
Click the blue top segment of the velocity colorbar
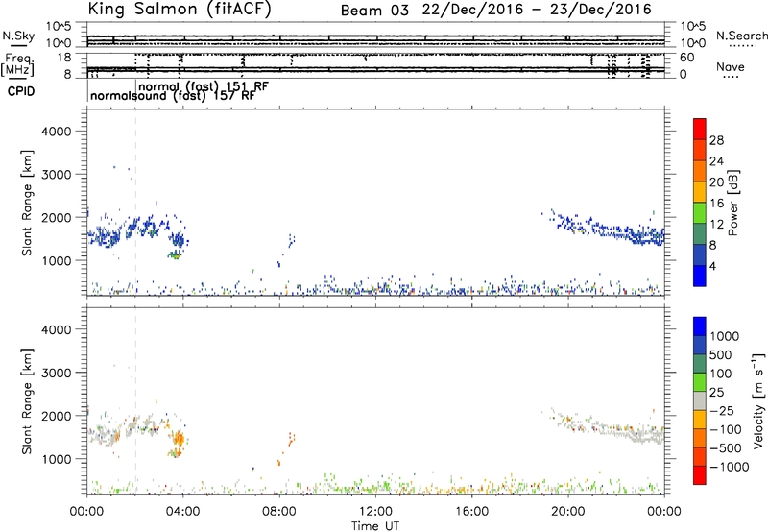[700, 326]
